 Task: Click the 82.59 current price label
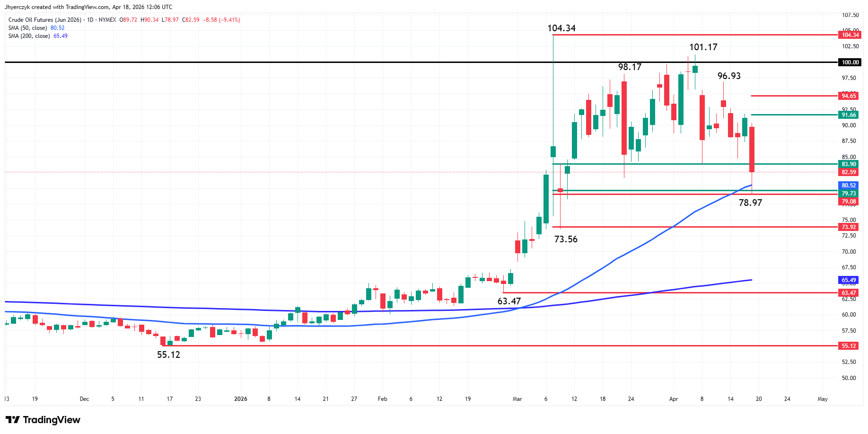coord(849,172)
